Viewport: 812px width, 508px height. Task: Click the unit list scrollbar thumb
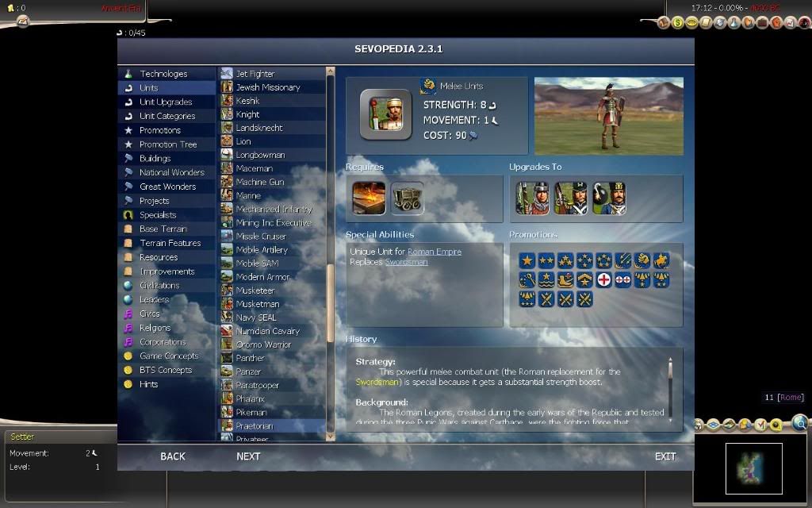[x=331, y=302]
